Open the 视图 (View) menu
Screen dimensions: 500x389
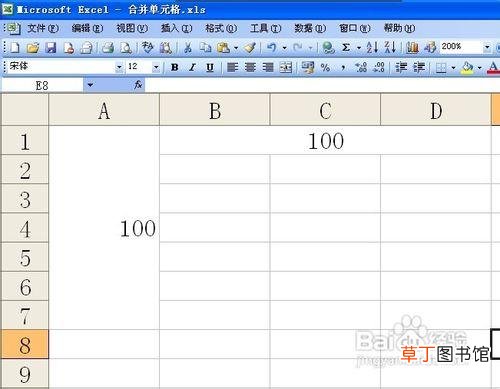132,28
